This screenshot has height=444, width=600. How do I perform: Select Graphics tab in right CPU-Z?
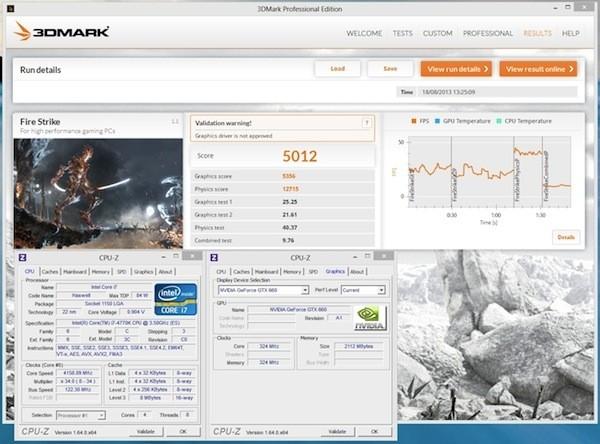tap(335, 271)
